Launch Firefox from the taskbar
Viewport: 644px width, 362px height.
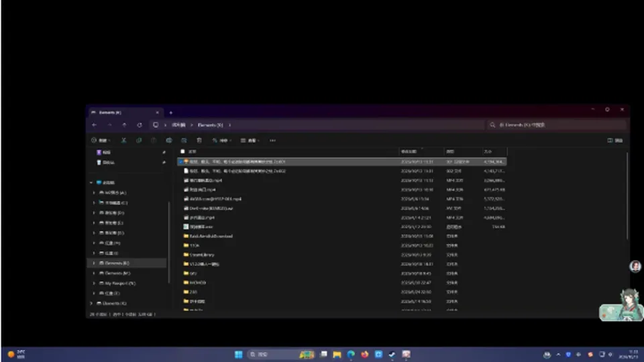[365, 354]
